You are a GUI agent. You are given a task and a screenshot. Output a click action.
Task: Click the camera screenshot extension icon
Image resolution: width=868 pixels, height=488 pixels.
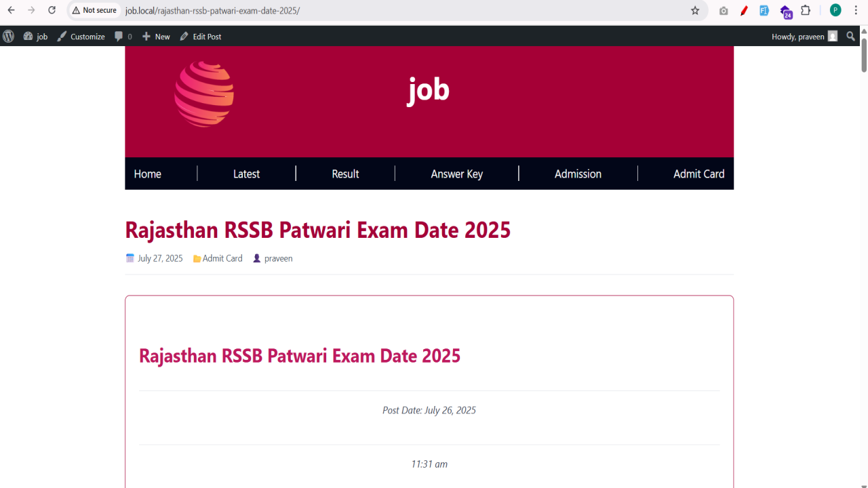pos(724,10)
